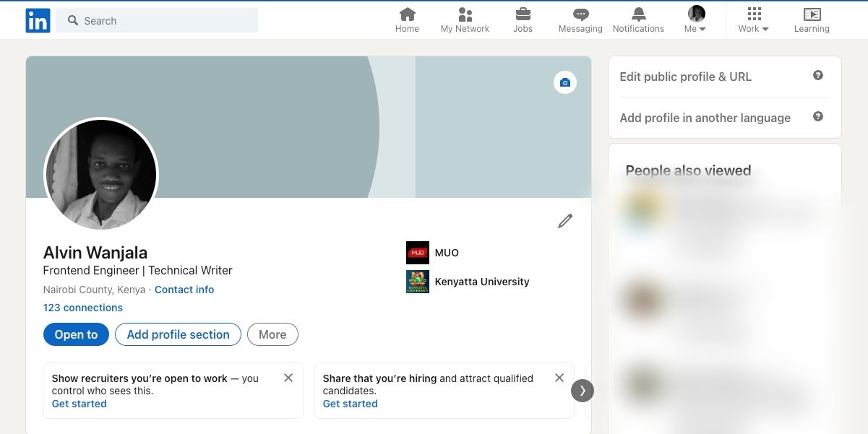Open Messaging from the top bar
868x434 pixels.
(580, 18)
